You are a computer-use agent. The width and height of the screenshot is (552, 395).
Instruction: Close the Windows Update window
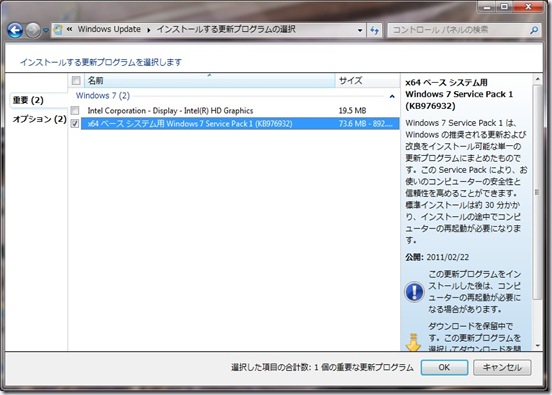[528, 7]
